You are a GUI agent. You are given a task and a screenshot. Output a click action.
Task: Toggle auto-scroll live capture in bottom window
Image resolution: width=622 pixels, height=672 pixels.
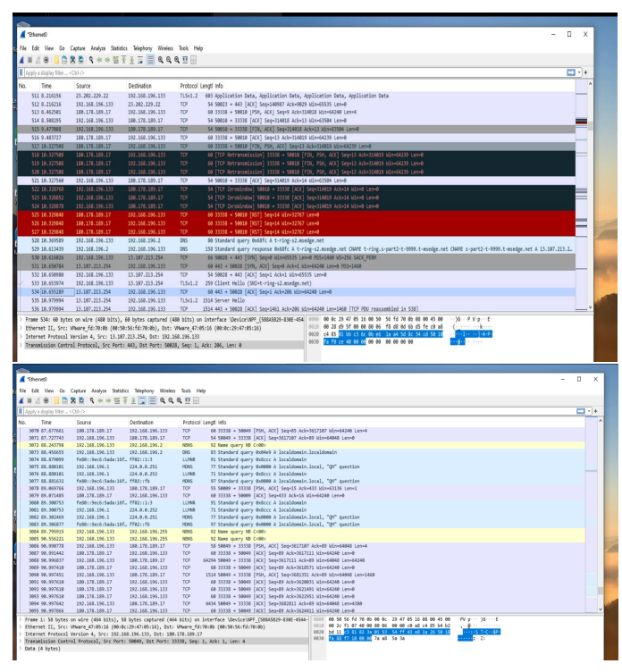[x=142, y=400]
